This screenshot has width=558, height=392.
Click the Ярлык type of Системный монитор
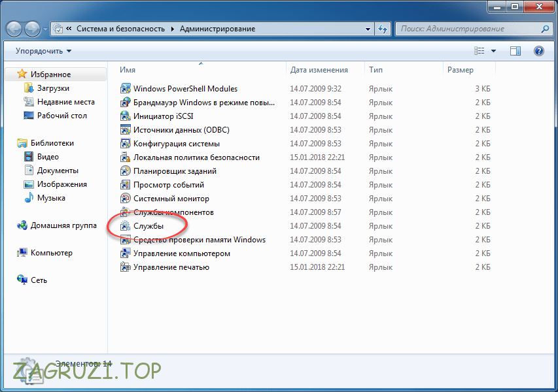tap(381, 199)
